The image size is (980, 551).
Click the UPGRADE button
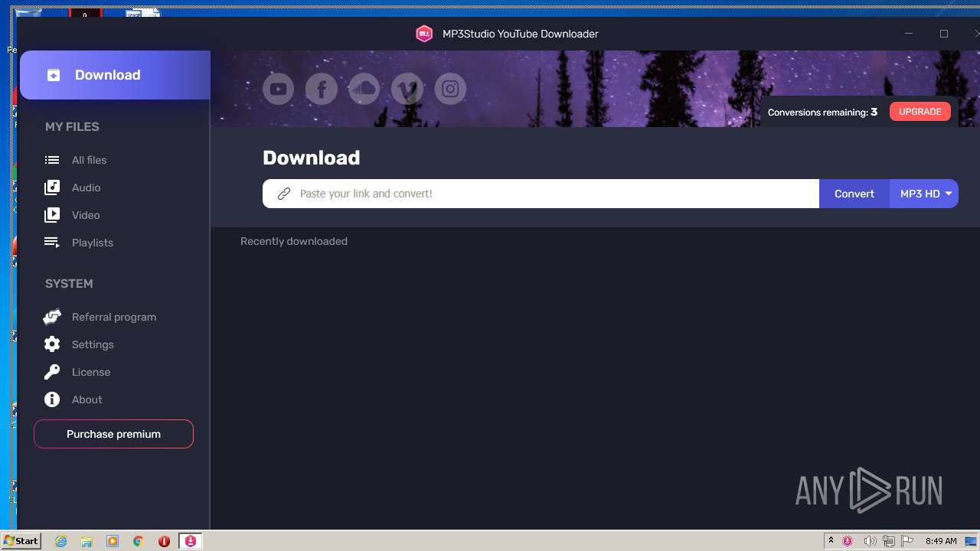[x=920, y=112]
